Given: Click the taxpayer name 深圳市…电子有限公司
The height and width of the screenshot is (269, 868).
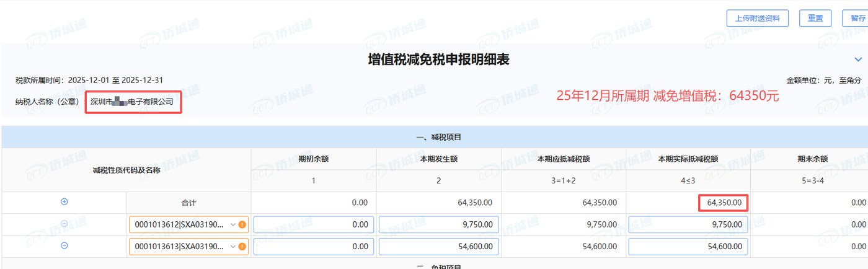Looking at the screenshot, I should (x=132, y=101).
